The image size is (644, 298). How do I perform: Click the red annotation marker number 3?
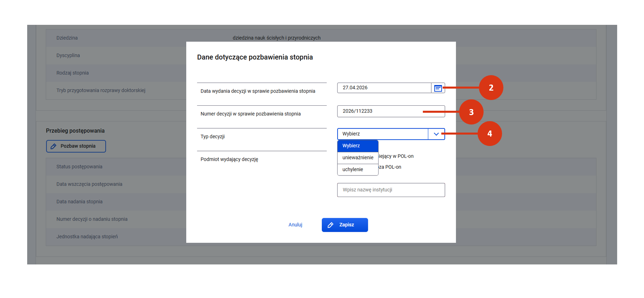point(471,112)
